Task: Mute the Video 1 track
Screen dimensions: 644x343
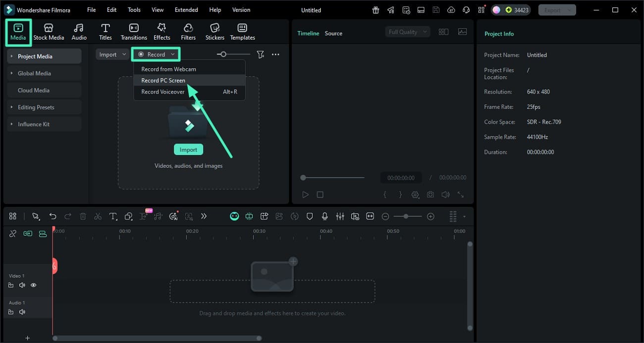Action: pyautogui.click(x=22, y=285)
